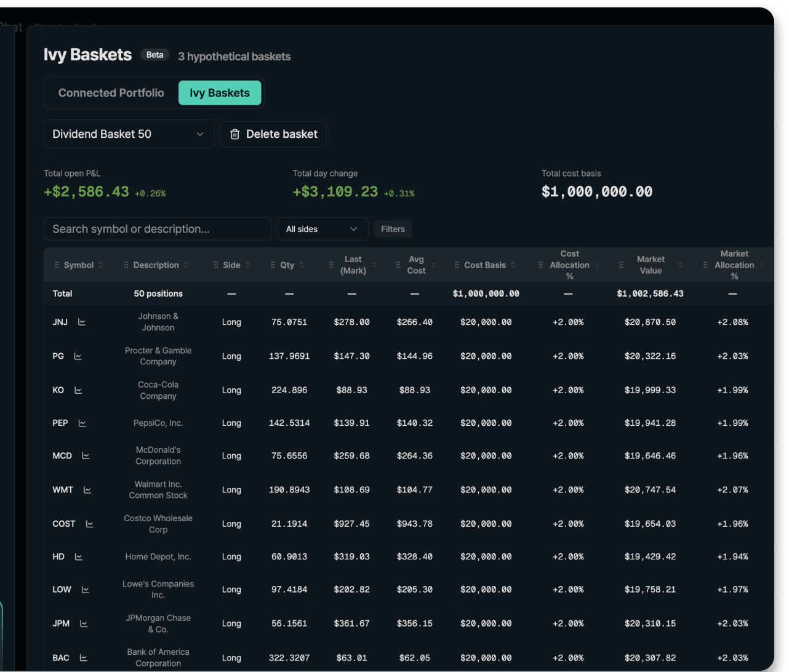Open the Dividend Basket 50 dropdown
Image resolution: width=789 pixels, height=672 pixels.
[129, 134]
